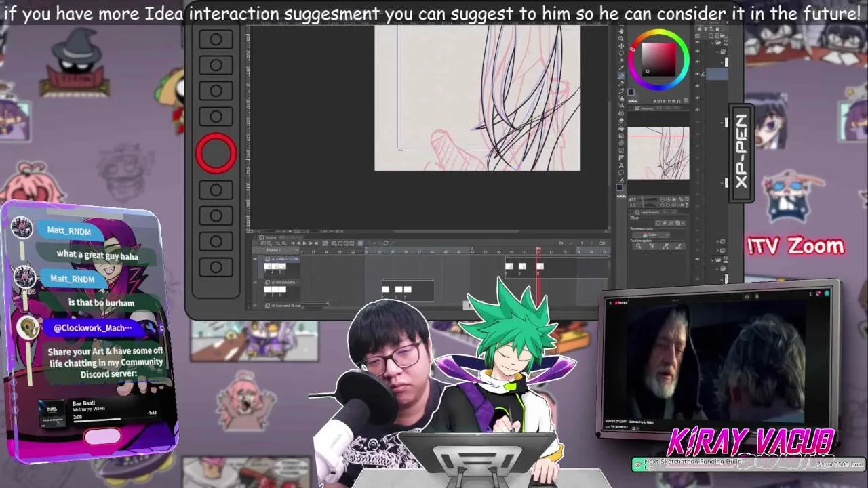
Task: Click the Navigator canvas preview thumbnail
Action: 658,152
